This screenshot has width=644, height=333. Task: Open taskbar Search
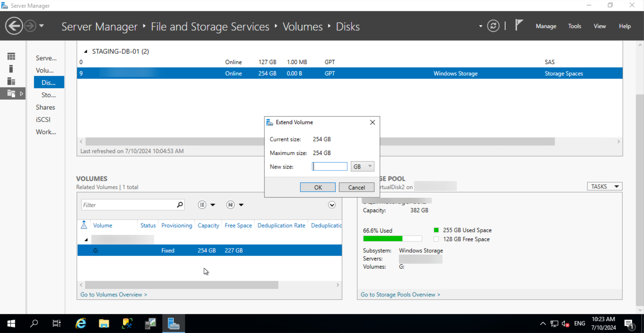click(34, 324)
